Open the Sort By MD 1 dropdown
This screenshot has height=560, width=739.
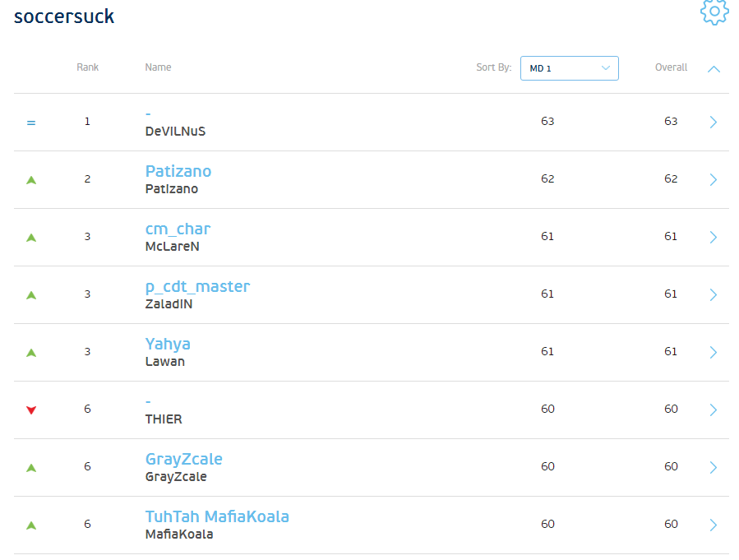coord(569,68)
